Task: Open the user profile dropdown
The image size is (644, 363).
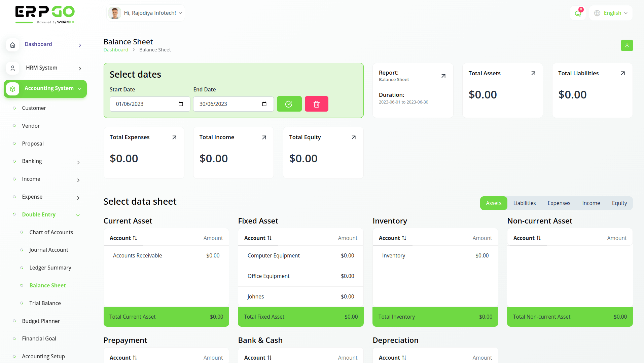Action: pos(146,13)
